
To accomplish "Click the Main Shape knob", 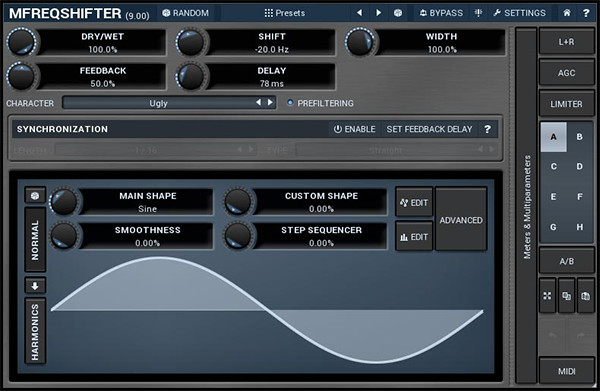I will click(x=64, y=201).
